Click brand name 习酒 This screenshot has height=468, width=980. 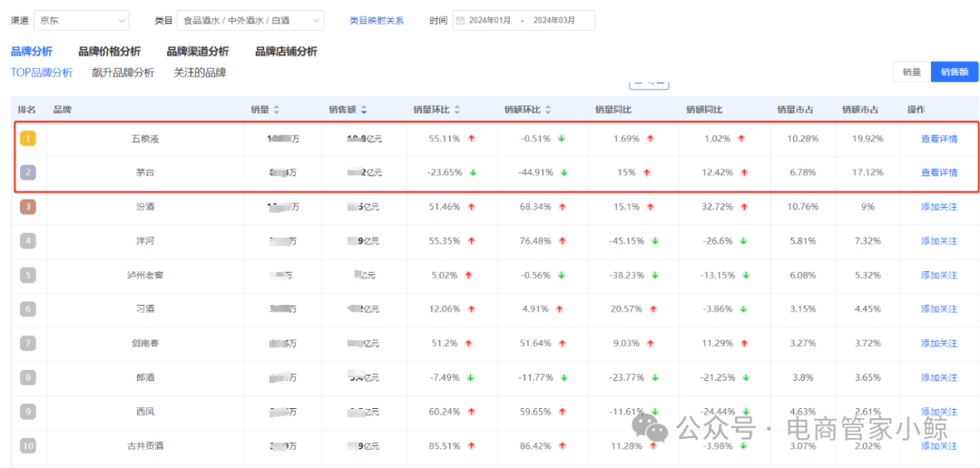pyautogui.click(x=145, y=309)
